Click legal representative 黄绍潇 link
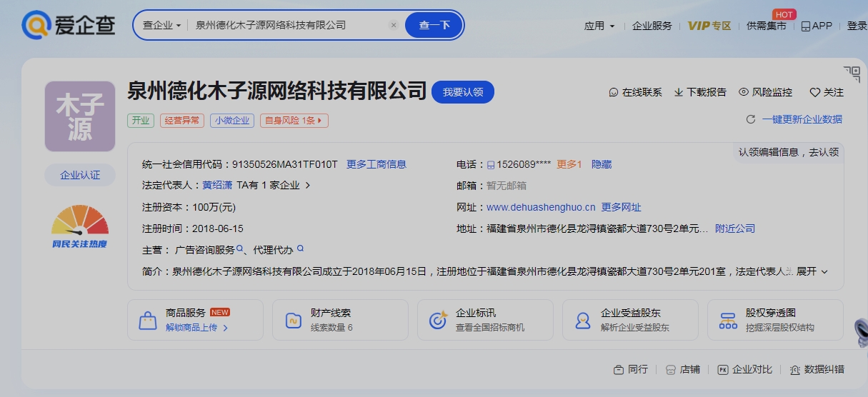The width and height of the screenshot is (868, 397). (x=217, y=185)
